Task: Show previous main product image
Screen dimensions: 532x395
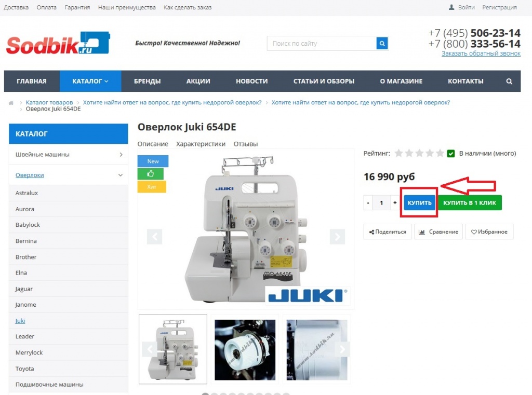Action: pos(154,236)
